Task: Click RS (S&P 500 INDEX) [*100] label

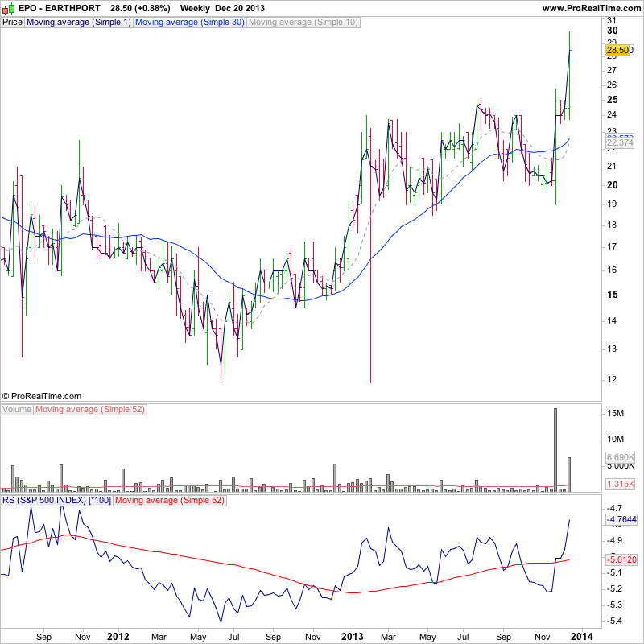Action: [56, 500]
